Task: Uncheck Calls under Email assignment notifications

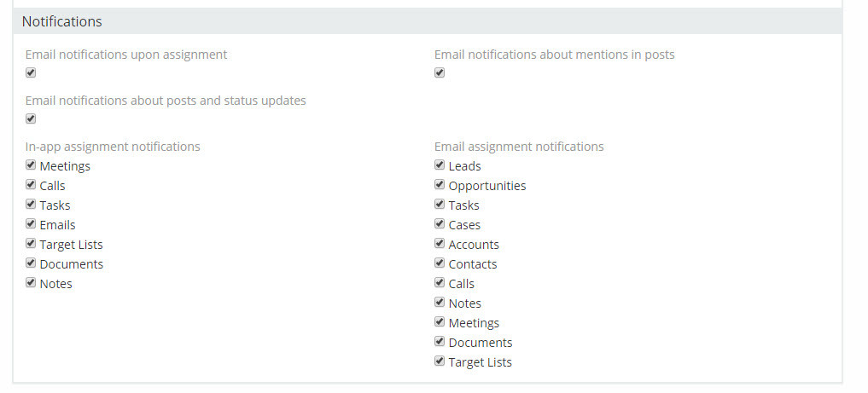Action: [440, 283]
